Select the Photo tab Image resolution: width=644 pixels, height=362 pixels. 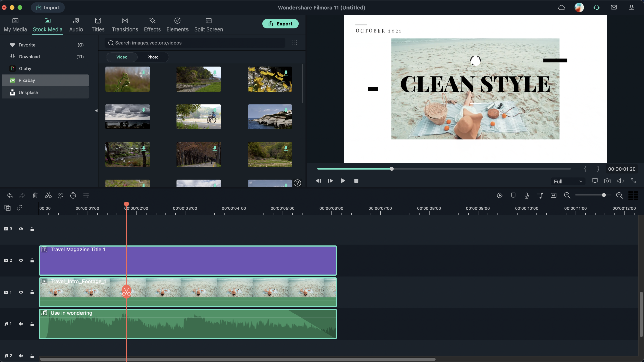pos(153,57)
